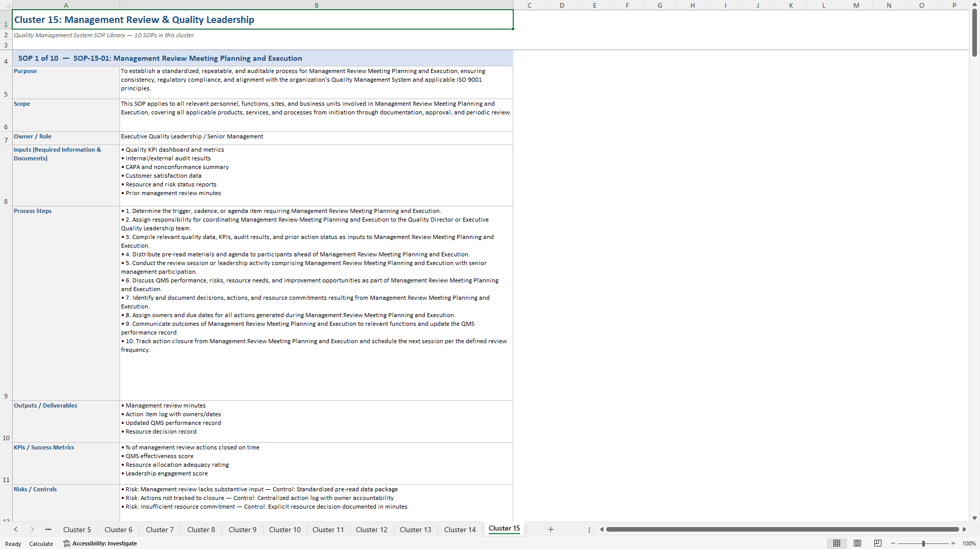Click the QMS effectiveness score KPI cell
980x549 pixels.
[x=317, y=464]
